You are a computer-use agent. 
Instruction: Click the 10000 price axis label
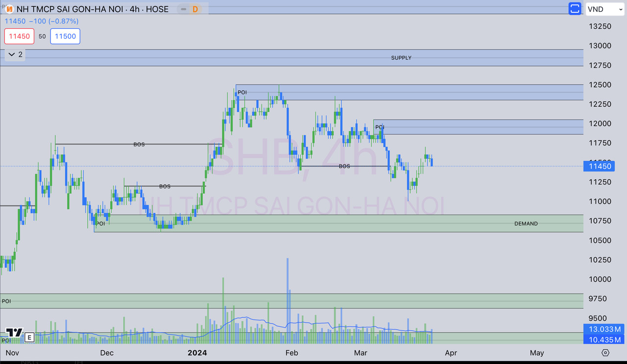(x=599, y=279)
